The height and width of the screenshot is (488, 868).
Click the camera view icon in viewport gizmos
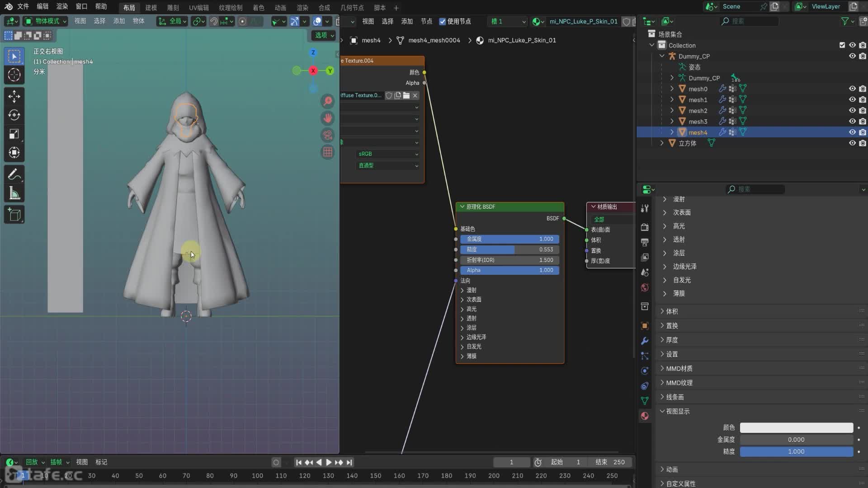(327, 135)
